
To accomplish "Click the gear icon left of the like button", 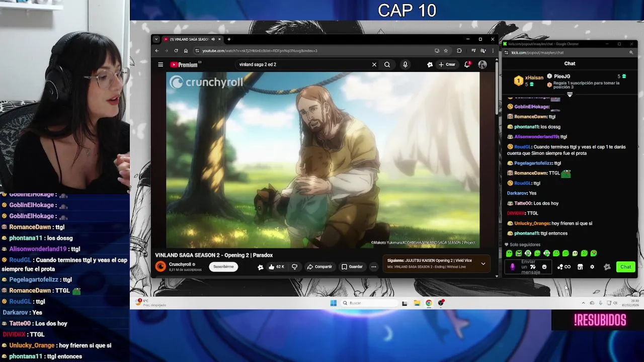I will click(x=260, y=267).
